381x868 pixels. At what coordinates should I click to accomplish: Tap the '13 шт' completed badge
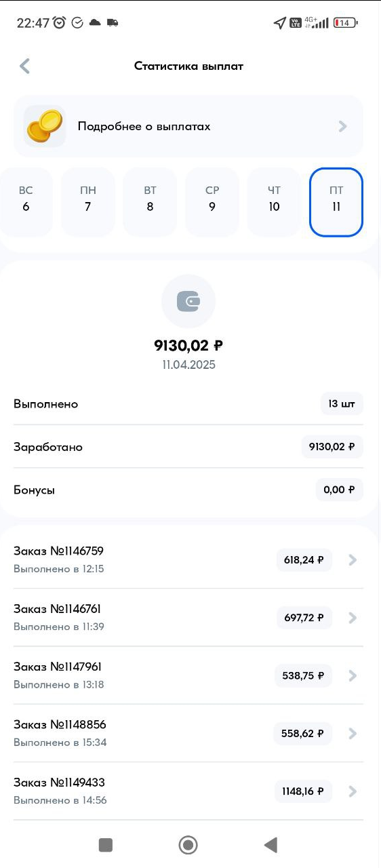(x=342, y=403)
